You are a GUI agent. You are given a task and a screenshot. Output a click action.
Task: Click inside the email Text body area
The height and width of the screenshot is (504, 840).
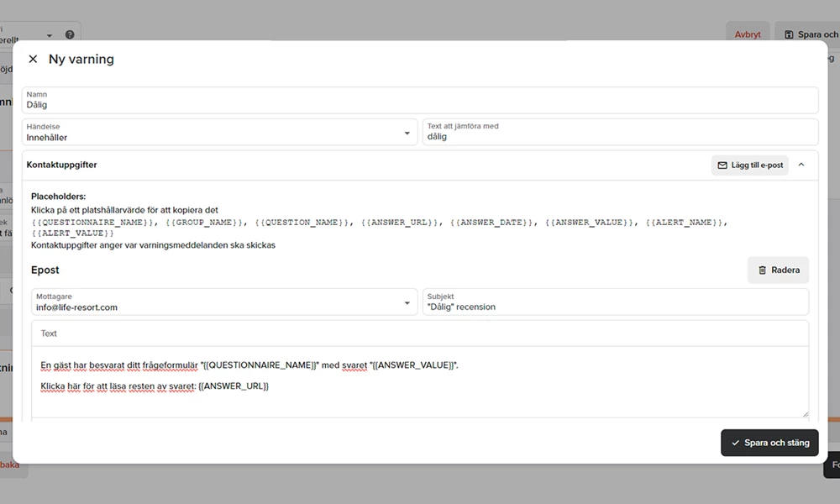[420, 381]
